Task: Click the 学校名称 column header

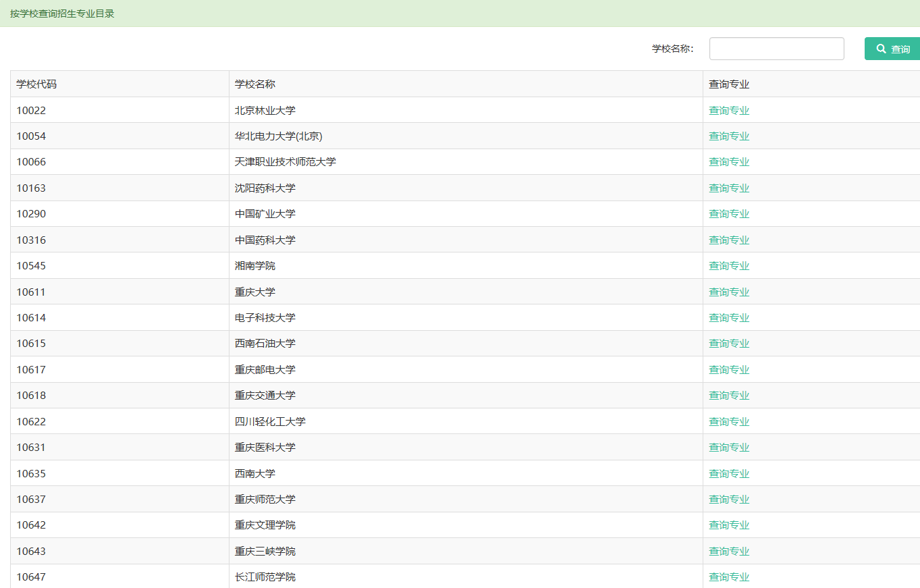Action: tap(255, 84)
